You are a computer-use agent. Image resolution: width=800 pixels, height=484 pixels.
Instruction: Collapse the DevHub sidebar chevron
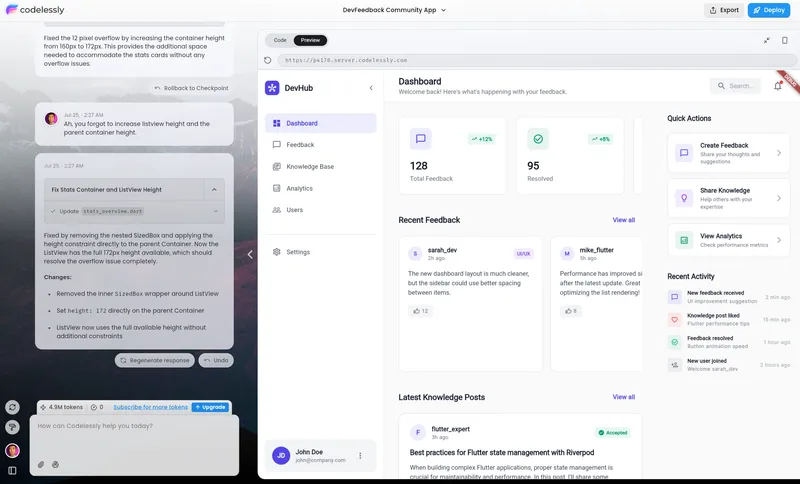point(371,88)
